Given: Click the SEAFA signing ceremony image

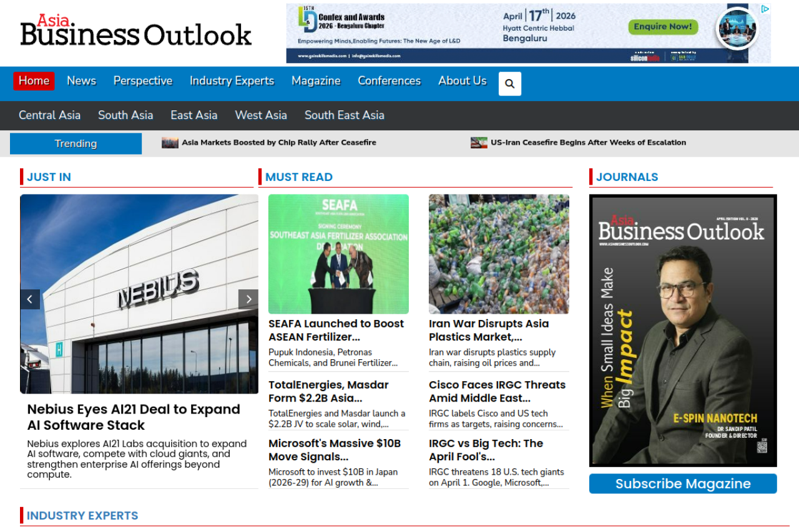Looking at the screenshot, I should pyautogui.click(x=338, y=254).
